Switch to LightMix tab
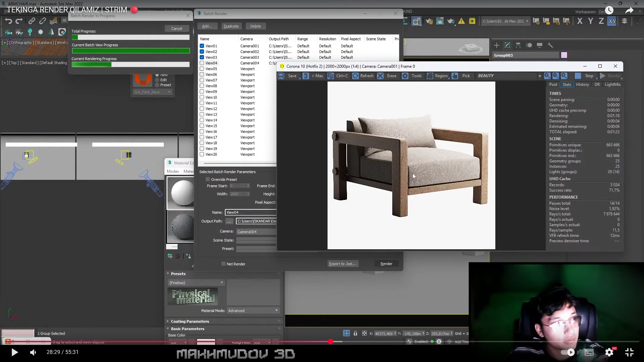This screenshot has width=644, height=362. click(612, 85)
